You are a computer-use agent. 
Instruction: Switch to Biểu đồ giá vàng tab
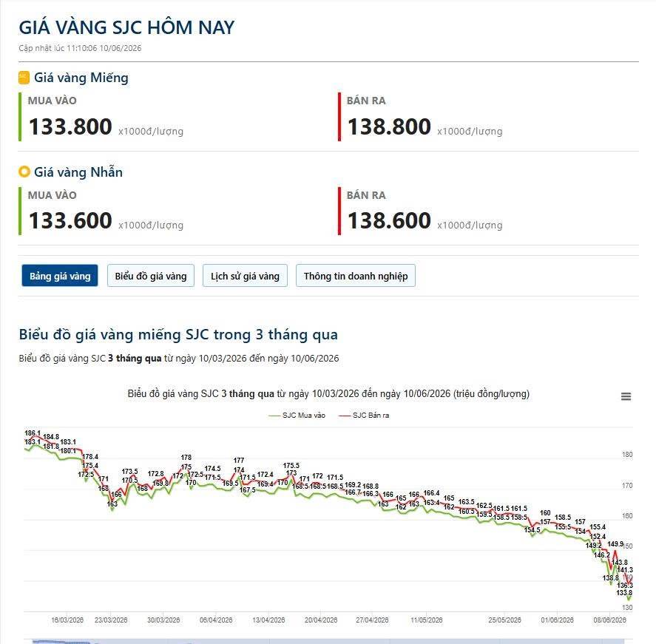[x=151, y=276]
